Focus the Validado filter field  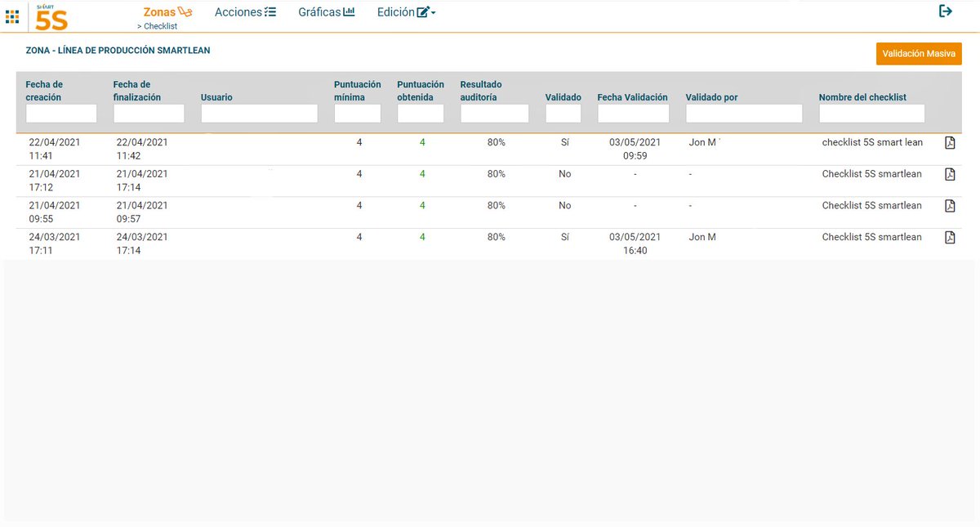(x=563, y=114)
